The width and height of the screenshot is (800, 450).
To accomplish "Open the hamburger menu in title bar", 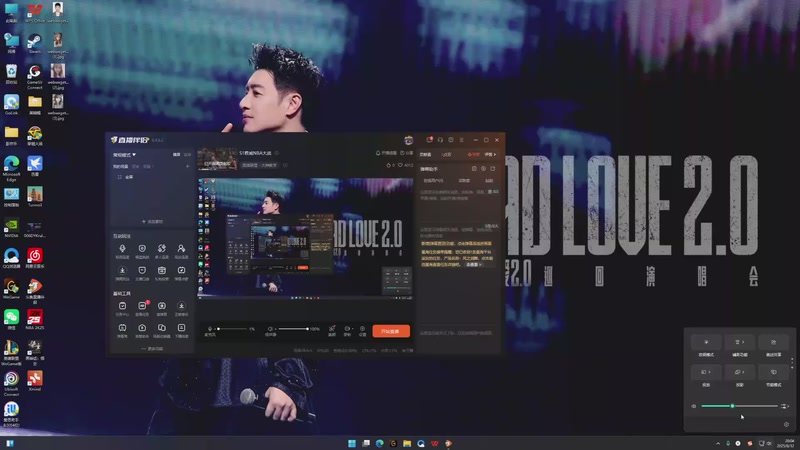I will [462, 140].
